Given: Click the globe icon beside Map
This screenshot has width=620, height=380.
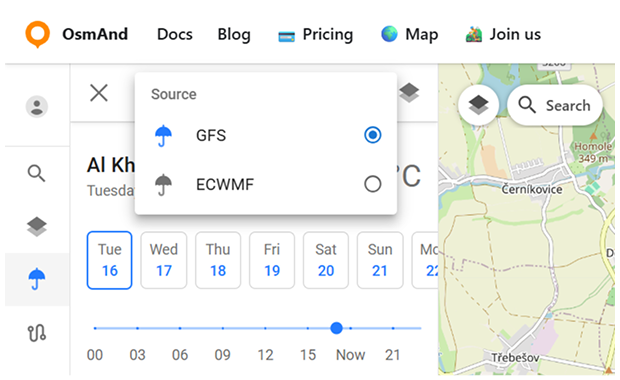Looking at the screenshot, I should click(389, 34).
